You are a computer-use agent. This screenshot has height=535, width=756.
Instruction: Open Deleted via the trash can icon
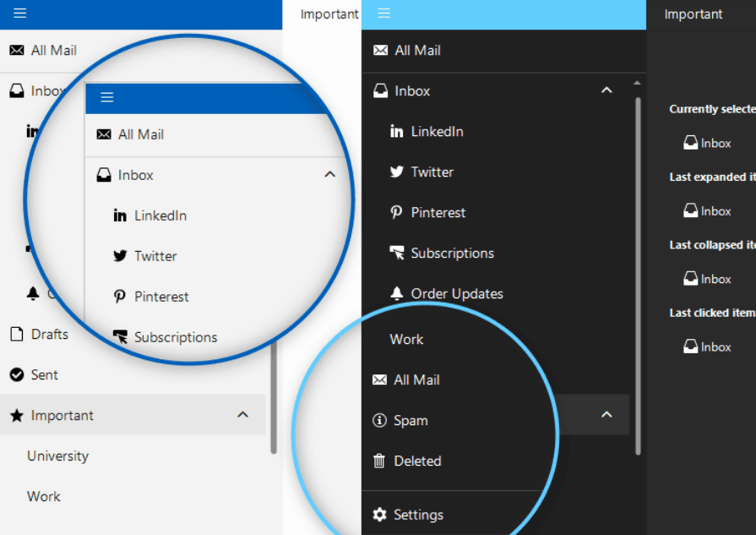click(379, 461)
